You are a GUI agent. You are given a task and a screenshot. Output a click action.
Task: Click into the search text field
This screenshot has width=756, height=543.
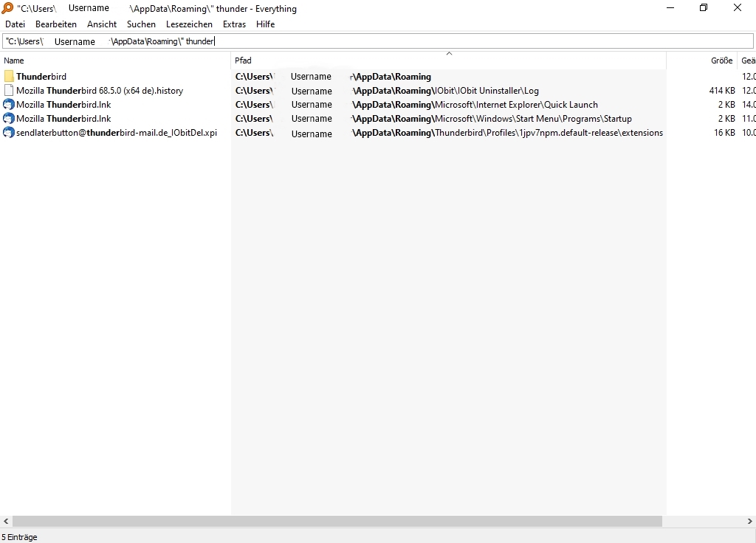[x=378, y=41]
